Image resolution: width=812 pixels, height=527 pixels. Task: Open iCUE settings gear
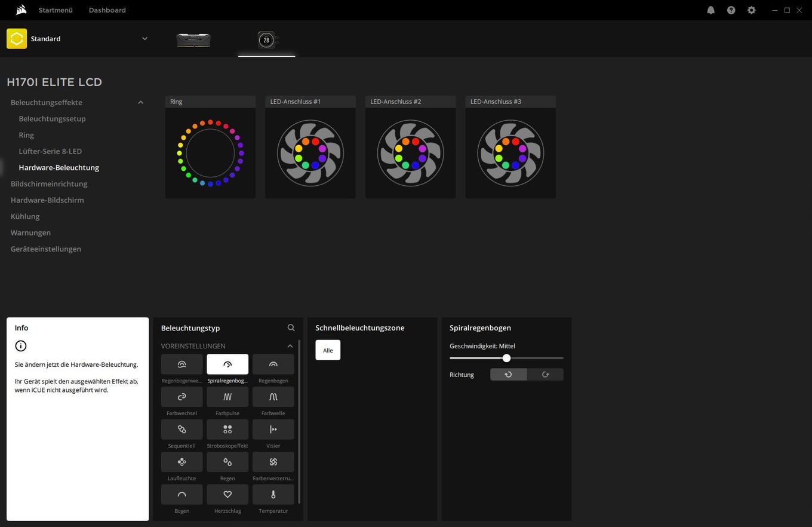pyautogui.click(x=751, y=10)
